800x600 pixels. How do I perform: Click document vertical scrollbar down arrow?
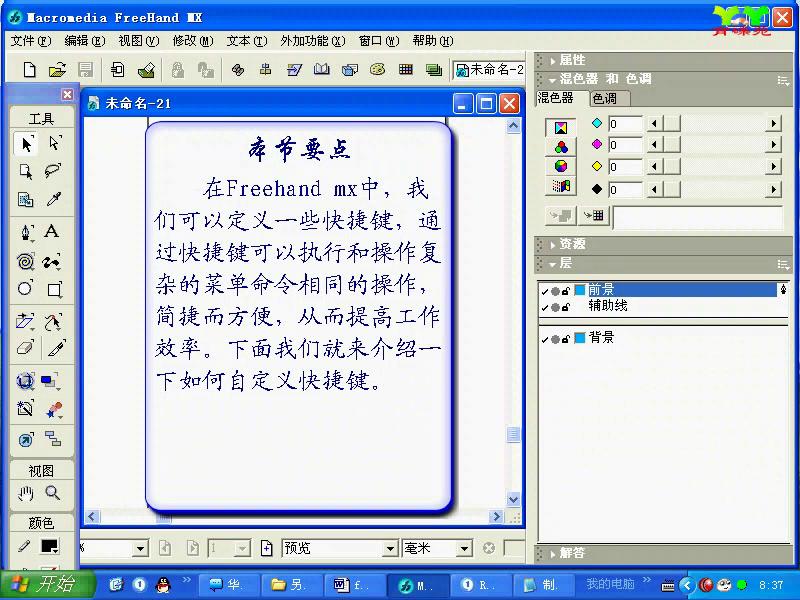coord(513,499)
